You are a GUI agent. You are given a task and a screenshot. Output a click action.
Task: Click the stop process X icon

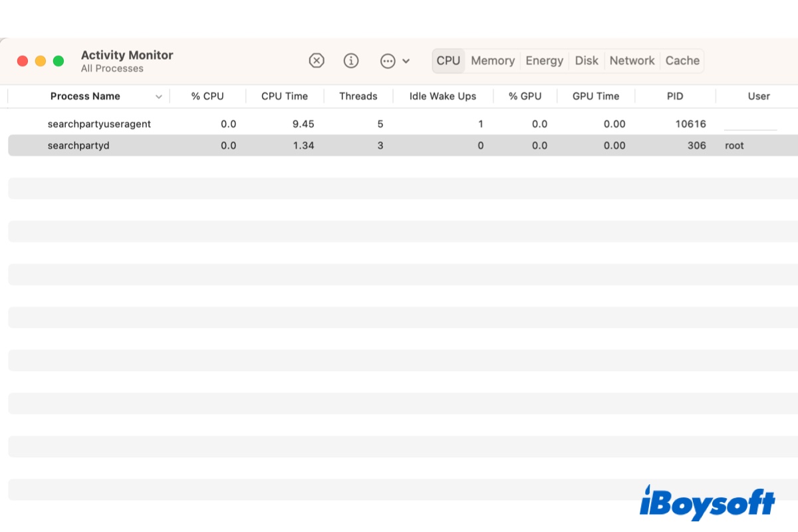click(x=317, y=61)
